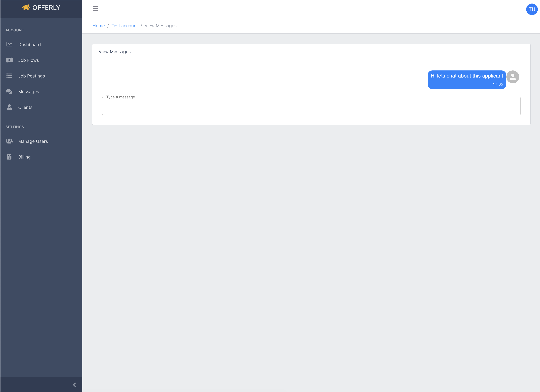540x392 pixels.
Task: Click the Manage Users group icon
Action: [x=9, y=141]
